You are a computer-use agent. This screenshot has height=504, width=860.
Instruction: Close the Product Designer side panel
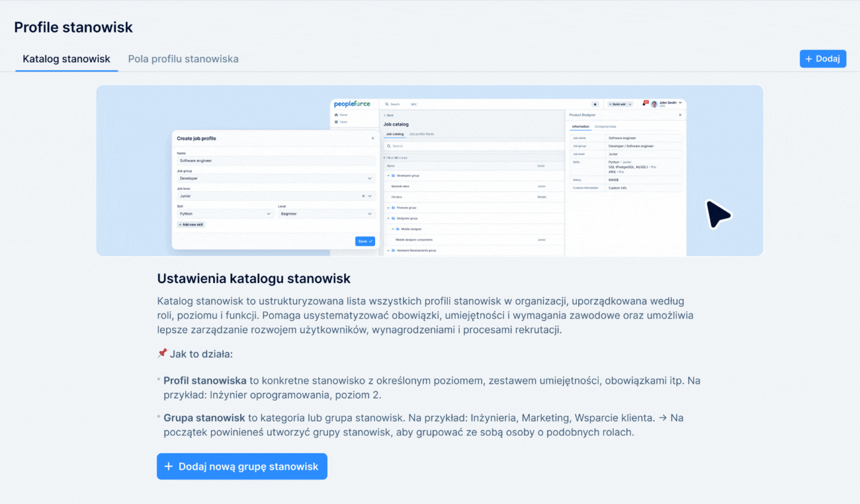click(680, 115)
